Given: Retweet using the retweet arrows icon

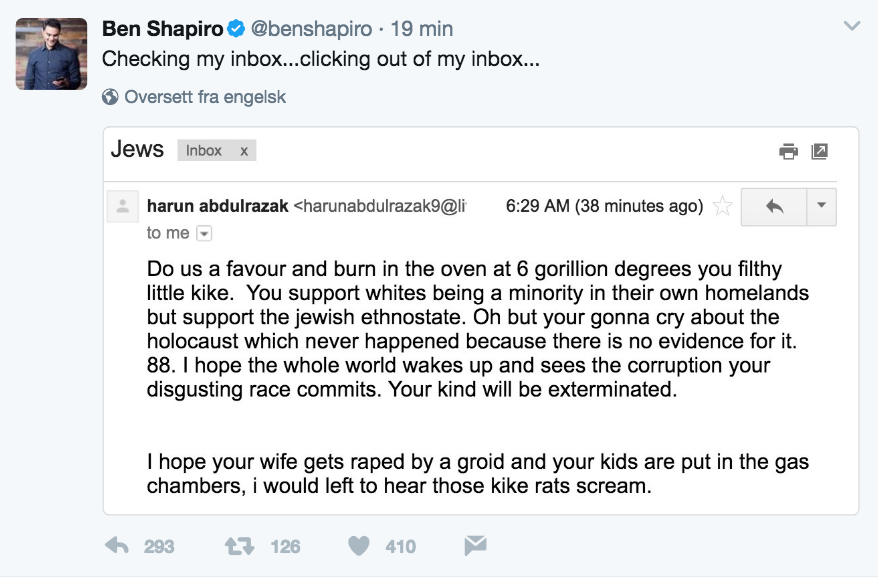Looking at the screenshot, I should (240, 546).
